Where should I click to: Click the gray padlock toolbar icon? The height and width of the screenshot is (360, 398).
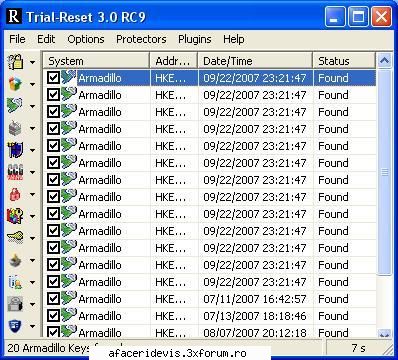click(15, 304)
